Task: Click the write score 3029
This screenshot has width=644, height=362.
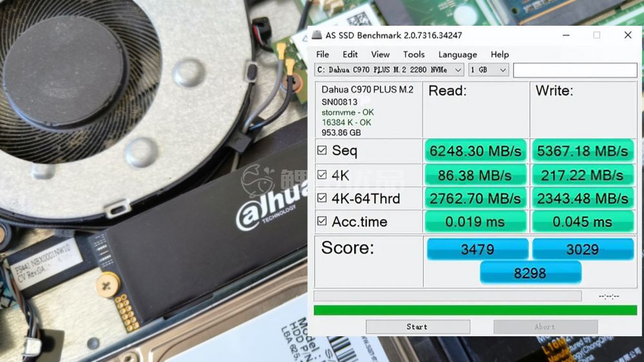Action: 583,249
